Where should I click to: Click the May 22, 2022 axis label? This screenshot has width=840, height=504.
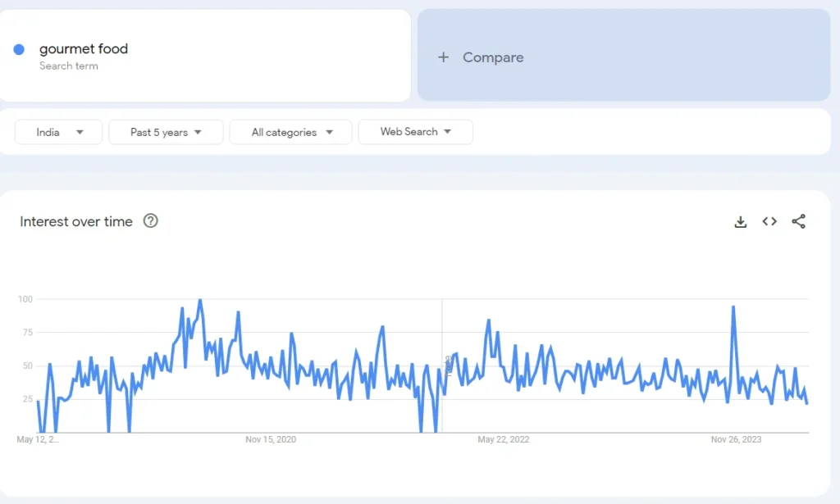point(503,440)
